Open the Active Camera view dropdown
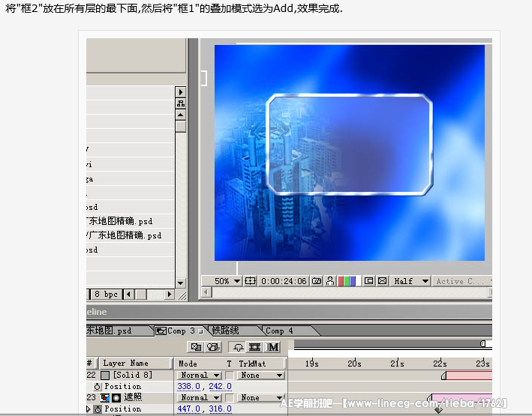The image size is (532, 416). [x=462, y=281]
